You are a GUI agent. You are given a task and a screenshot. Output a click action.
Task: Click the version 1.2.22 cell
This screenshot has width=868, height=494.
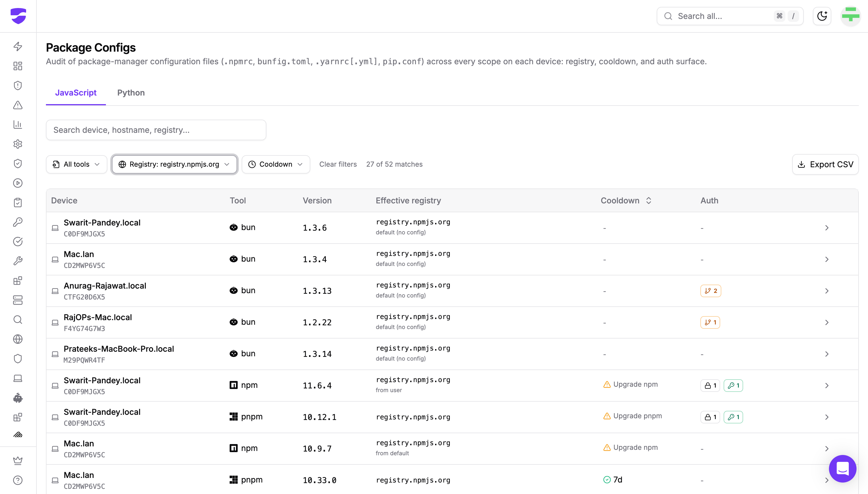317,322
